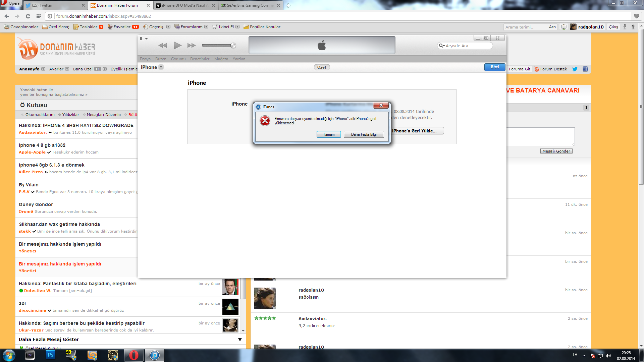Expand the İkinci El dropdown arrow

237,27
